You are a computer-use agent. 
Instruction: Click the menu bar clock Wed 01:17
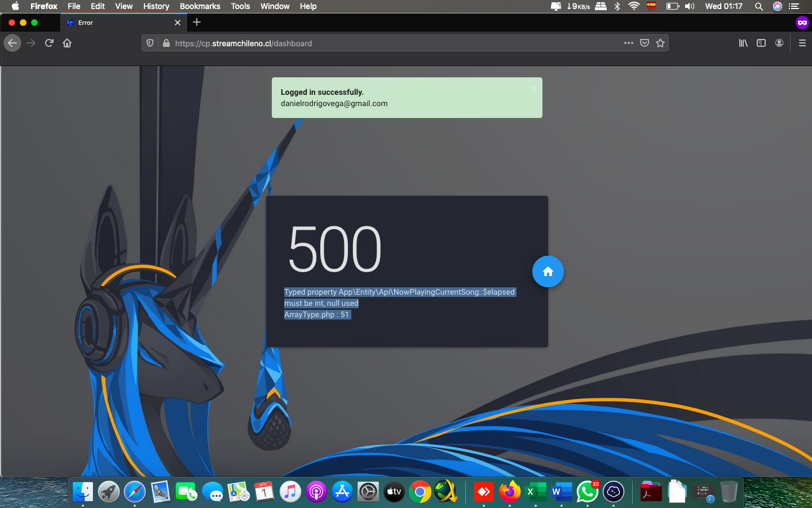pos(723,6)
